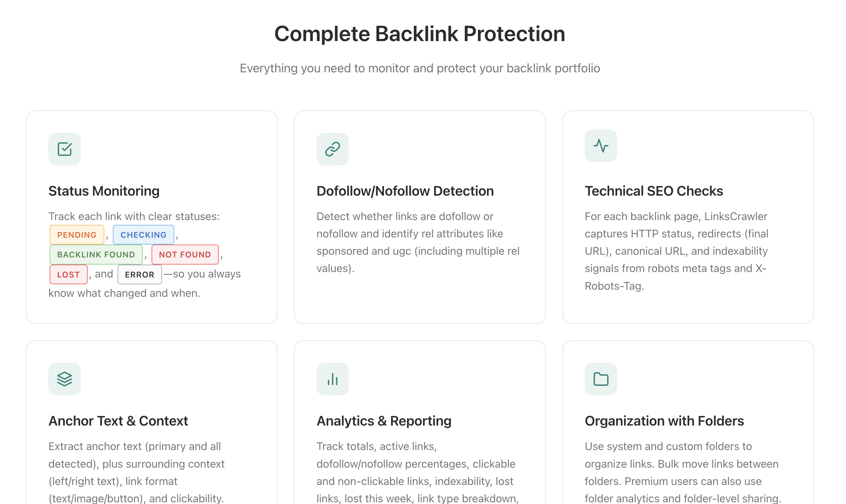Click the backlink portfolio subtitle text

420,68
